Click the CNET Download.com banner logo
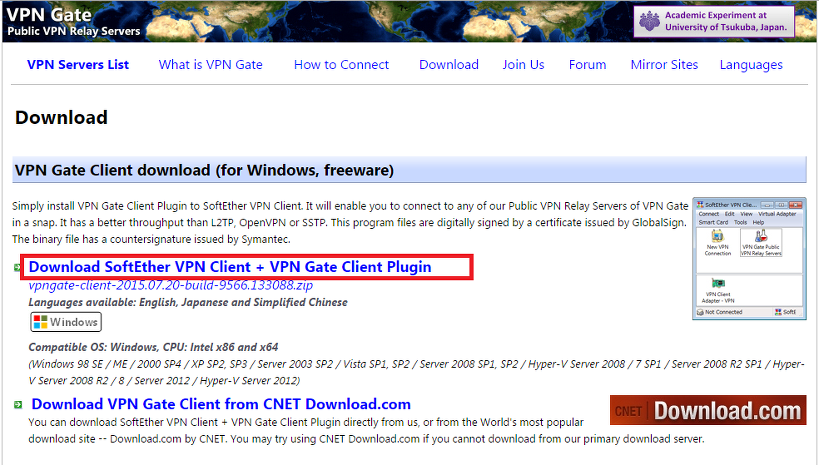The height and width of the screenshot is (465, 819). click(707, 410)
